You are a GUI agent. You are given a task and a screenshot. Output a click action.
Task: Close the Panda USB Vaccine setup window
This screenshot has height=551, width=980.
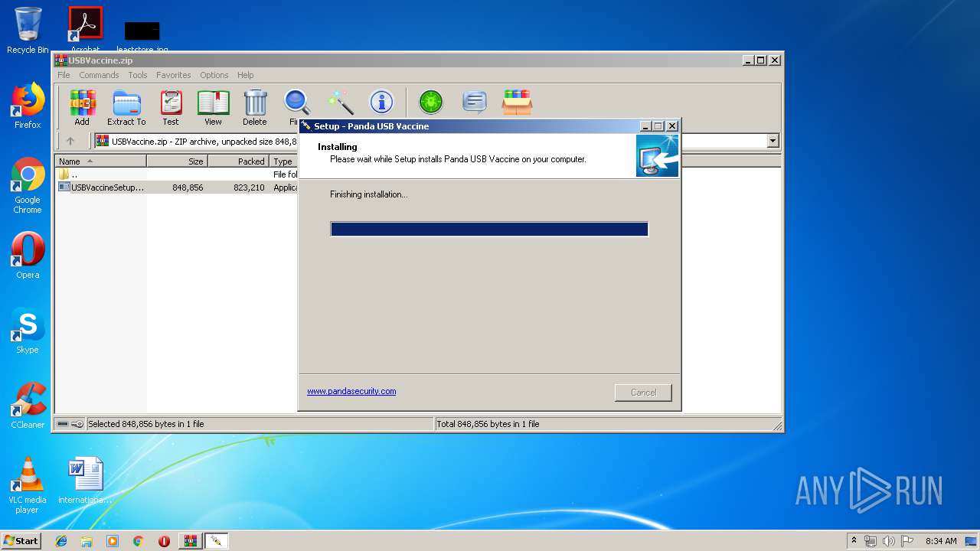tap(672, 126)
